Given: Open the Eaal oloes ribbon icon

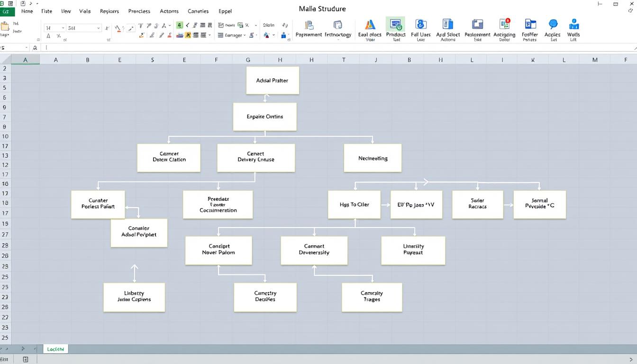Looking at the screenshot, I should coord(370,25).
